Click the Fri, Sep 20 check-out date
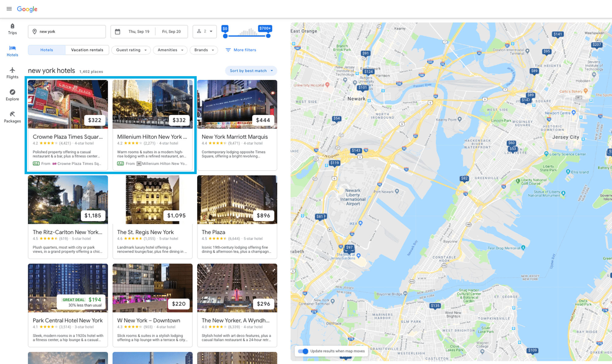This screenshot has width=612, height=364. (171, 32)
